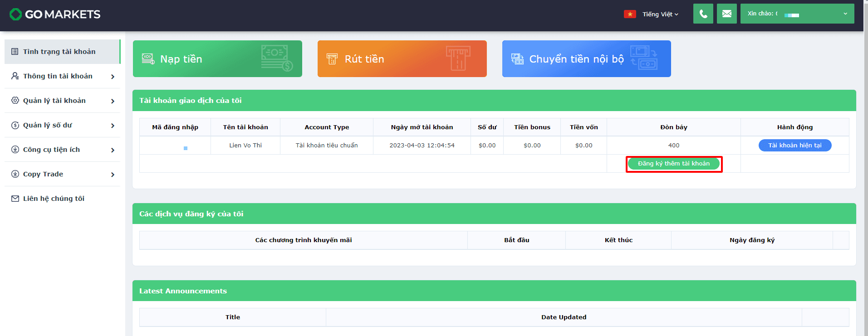Viewport: 868px width, 336px height.
Task: Expand Công cụ tiện ích chevron
Action: coord(113,150)
